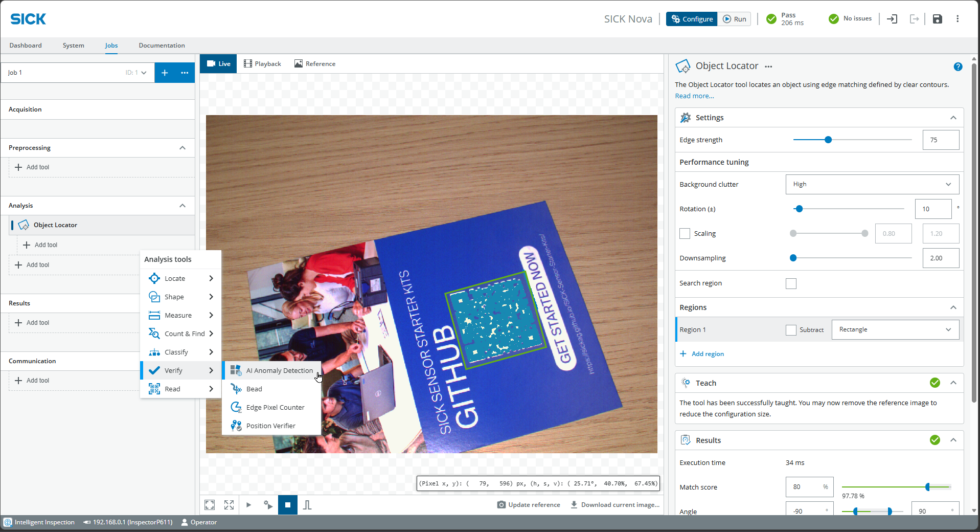Add a new job with the plus button
The width and height of the screenshot is (980, 532).
pyautogui.click(x=165, y=73)
